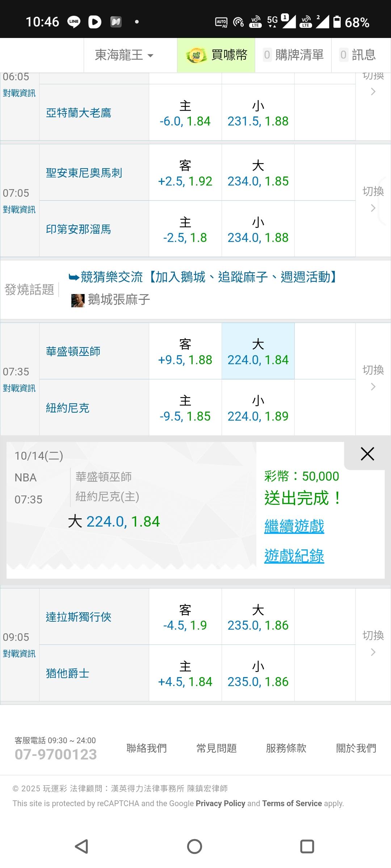Open the 訊息 messages tab
The width and height of the screenshot is (391, 868).
[358, 55]
